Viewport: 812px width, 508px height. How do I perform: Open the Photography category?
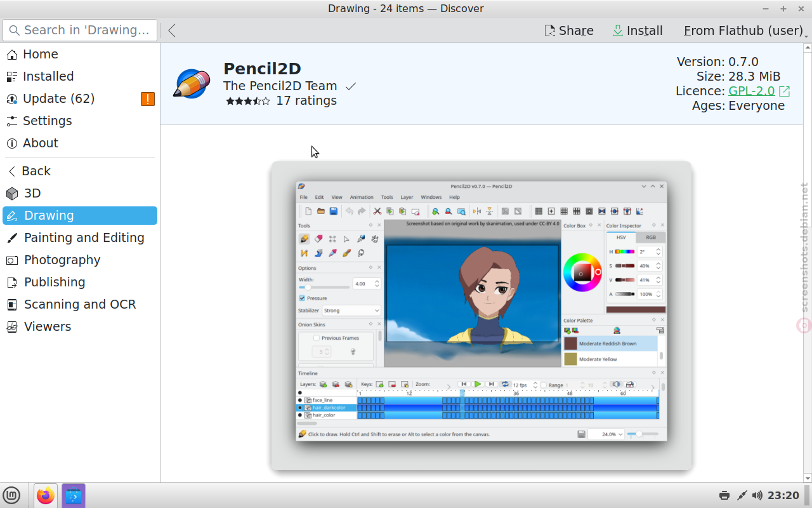[x=80, y=260]
